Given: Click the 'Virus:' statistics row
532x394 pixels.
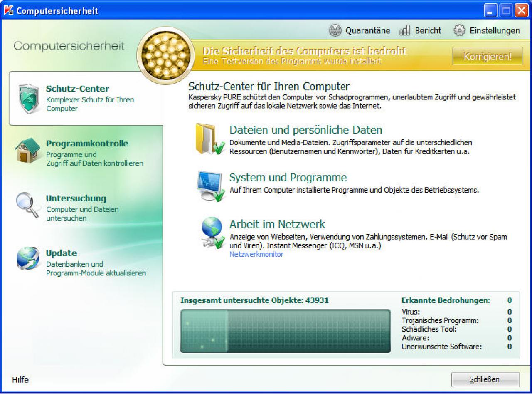Looking at the screenshot, I should [x=457, y=312].
